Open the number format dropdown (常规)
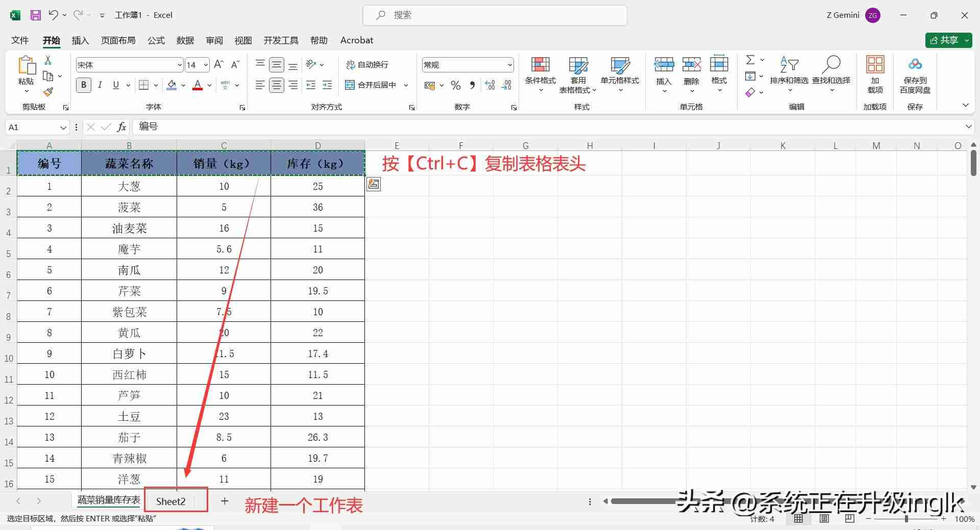This screenshot has height=530, width=980. (509, 65)
